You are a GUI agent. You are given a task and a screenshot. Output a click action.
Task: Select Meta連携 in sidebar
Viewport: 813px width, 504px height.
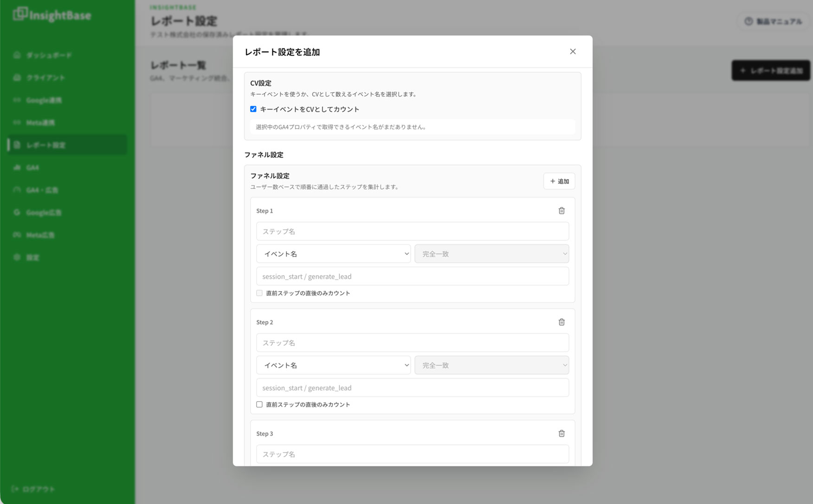[67, 123]
